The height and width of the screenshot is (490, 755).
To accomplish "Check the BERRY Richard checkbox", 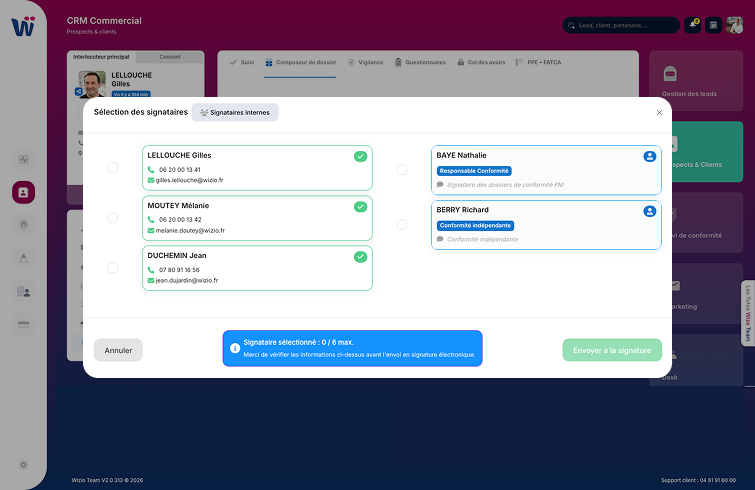I will pos(402,225).
